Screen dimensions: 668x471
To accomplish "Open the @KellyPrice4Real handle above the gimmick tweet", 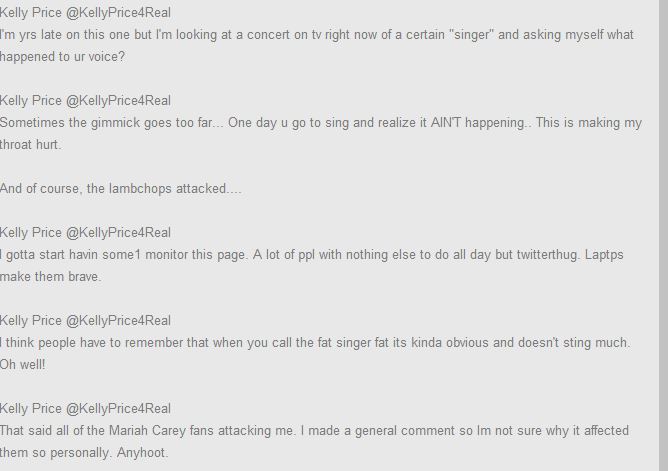I will pos(119,100).
